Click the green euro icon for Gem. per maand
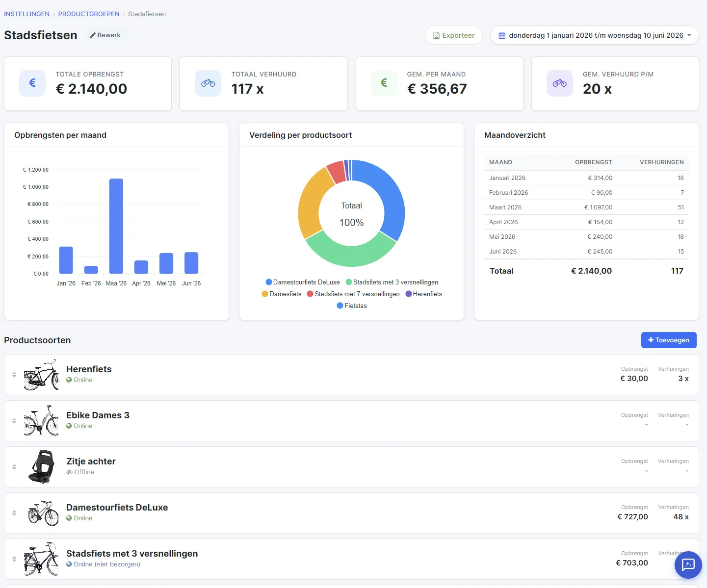This screenshot has height=588, width=707. [x=384, y=83]
